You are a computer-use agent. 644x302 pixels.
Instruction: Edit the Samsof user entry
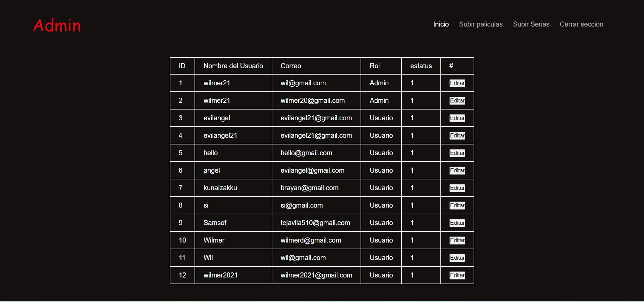[457, 223]
